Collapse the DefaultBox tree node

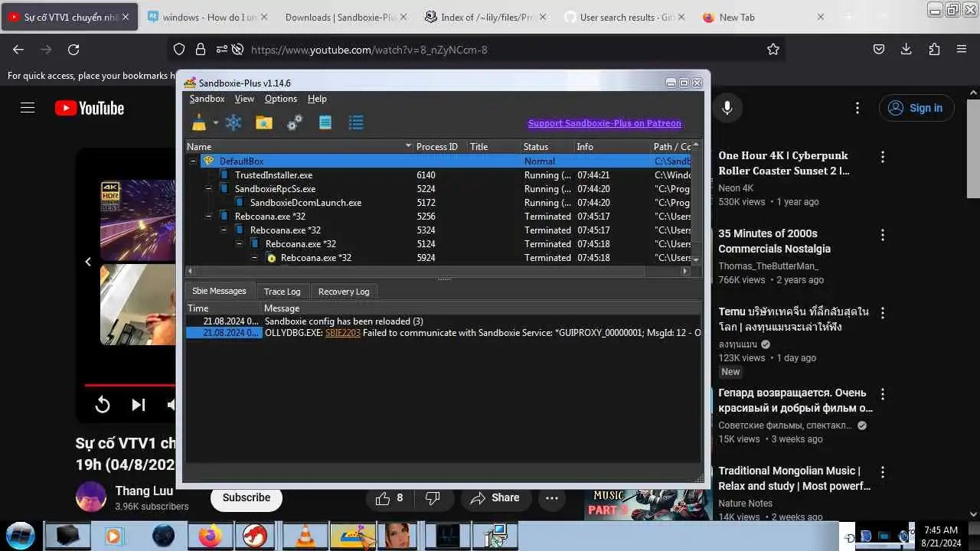(x=193, y=161)
